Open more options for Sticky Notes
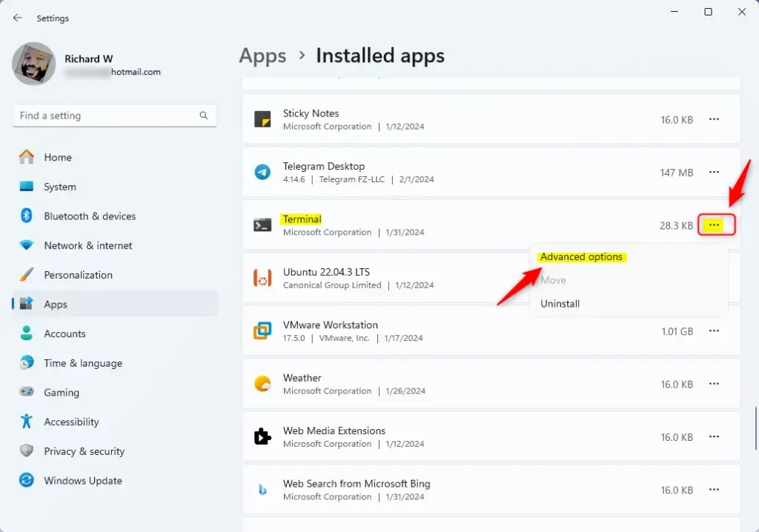The width and height of the screenshot is (759, 532). (714, 119)
